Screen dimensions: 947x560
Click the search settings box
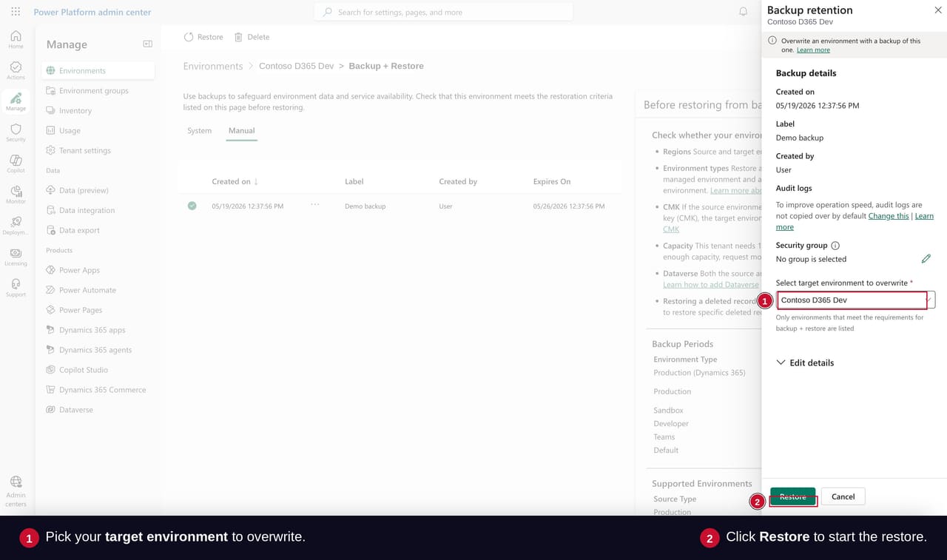(444, 12)
